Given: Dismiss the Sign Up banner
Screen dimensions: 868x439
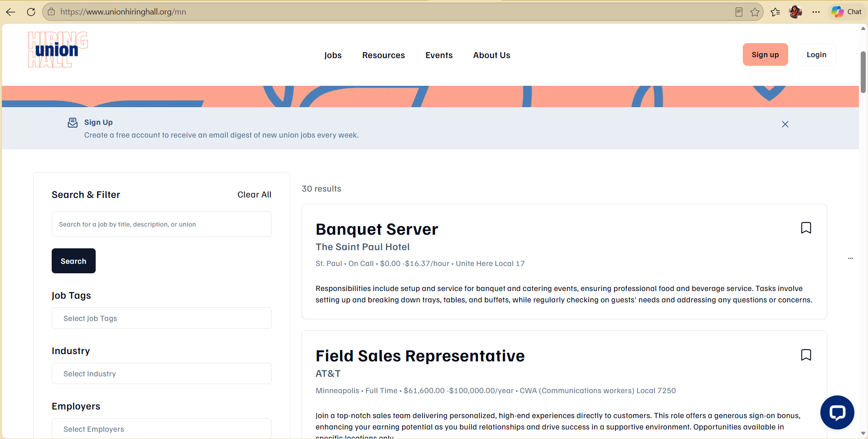Looking at the screenshot, I should pyautogui.click(x=785, y=124).
